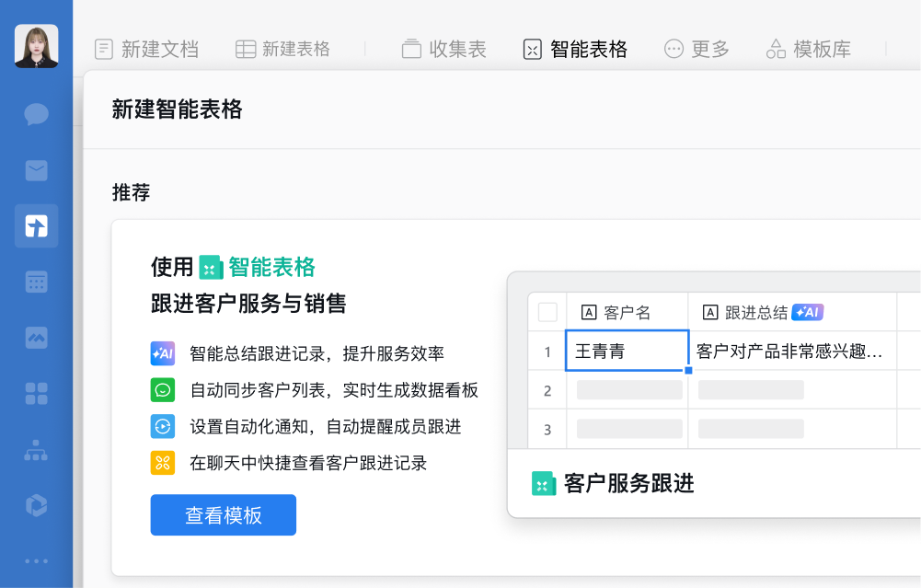Open the org chart icon in sidebar
Viewport: 921px width, 588px height.
coord(36,450)
